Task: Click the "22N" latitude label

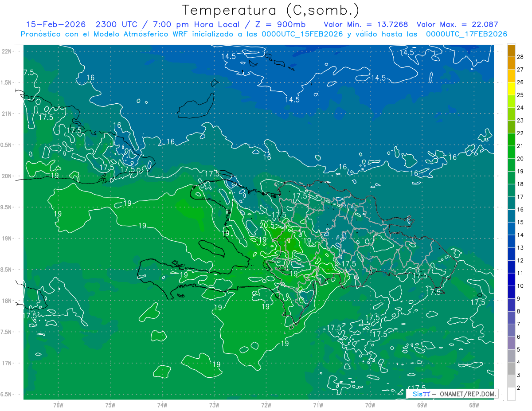Action: click(x=7, y=51)
